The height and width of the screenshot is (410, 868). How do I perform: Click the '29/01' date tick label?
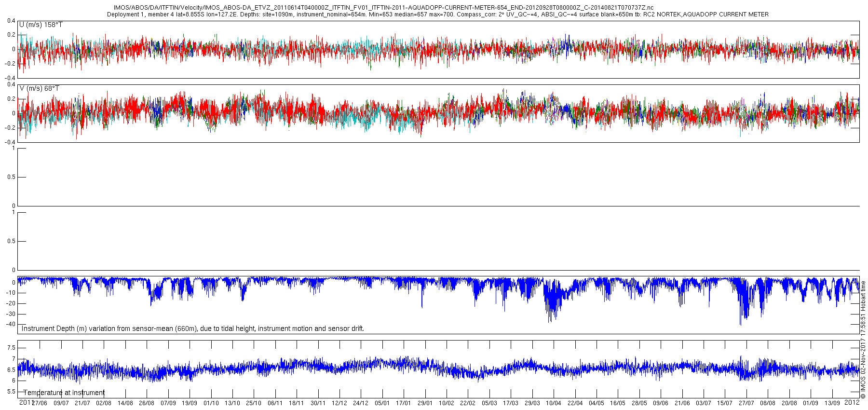(425, 403)
